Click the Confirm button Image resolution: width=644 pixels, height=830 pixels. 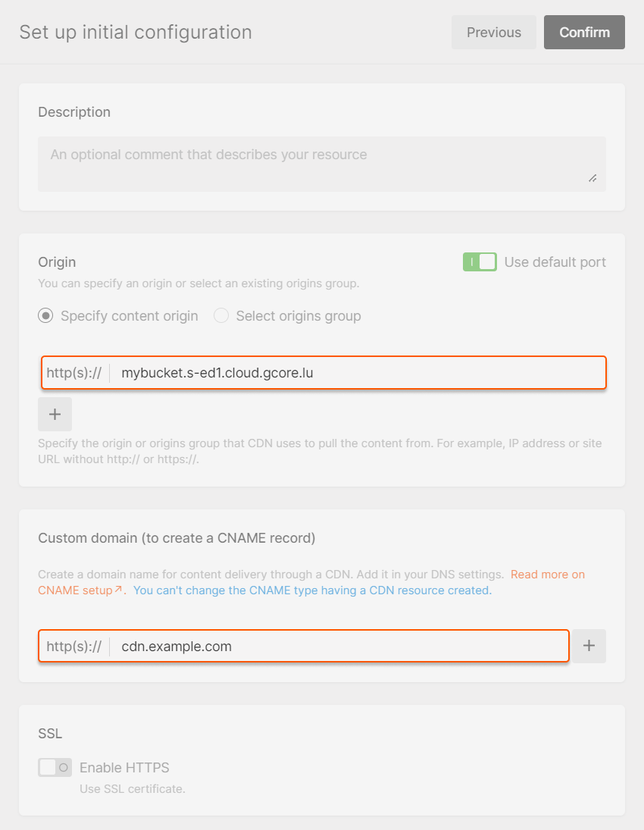coord(584,32)
